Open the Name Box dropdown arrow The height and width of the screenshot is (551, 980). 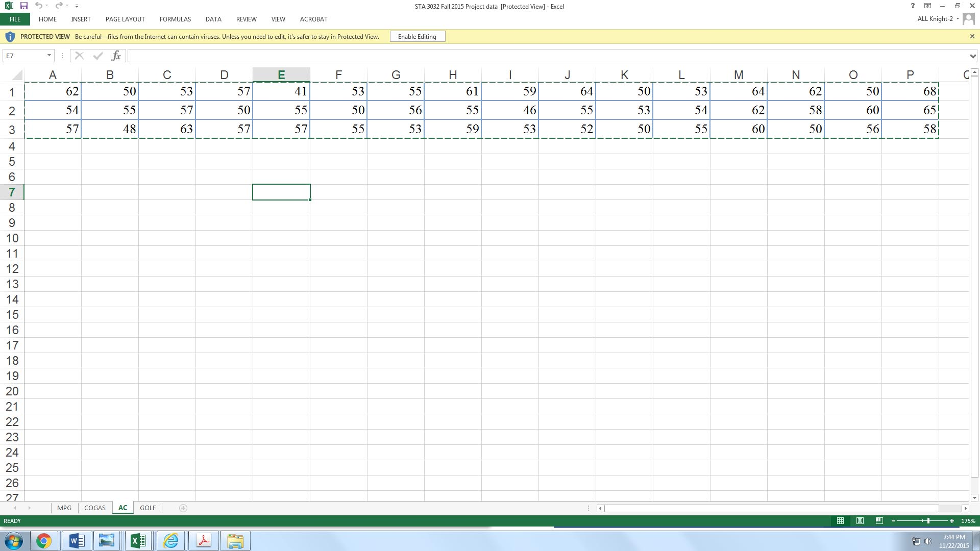[x=49, y=56]
